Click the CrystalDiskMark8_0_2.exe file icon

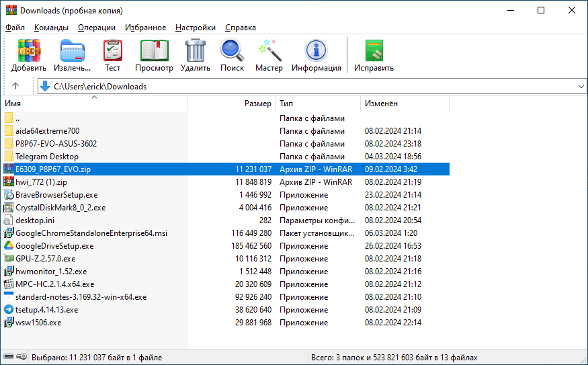9,208
